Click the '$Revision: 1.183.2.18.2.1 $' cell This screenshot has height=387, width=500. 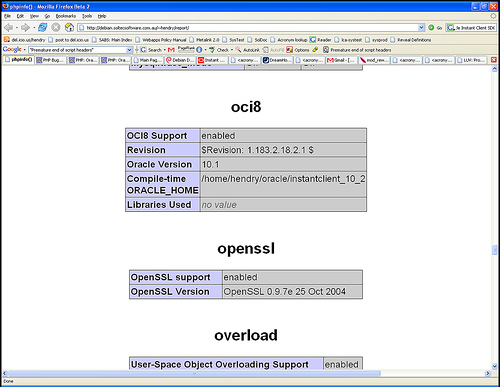pos(283,150)
